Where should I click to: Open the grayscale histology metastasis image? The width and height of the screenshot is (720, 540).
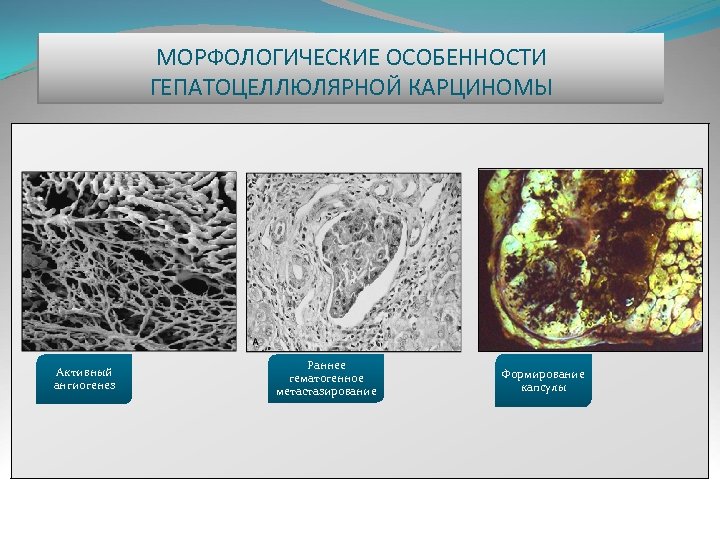[354, 262]
